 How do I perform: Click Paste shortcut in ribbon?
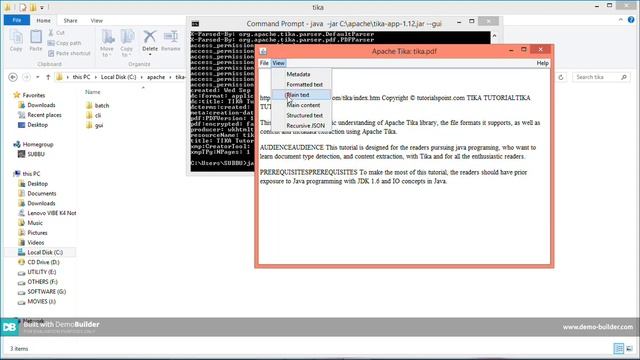pyautogui.click(x=69, y=53)
